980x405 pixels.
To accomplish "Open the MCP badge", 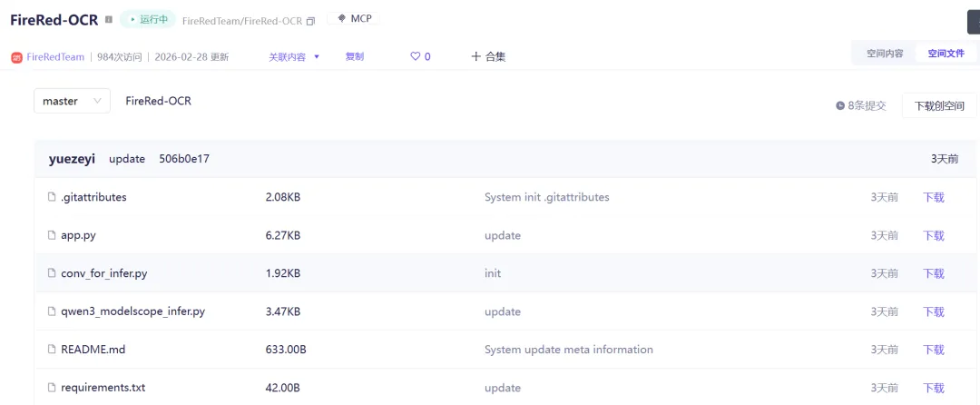I will pos(354,19).
